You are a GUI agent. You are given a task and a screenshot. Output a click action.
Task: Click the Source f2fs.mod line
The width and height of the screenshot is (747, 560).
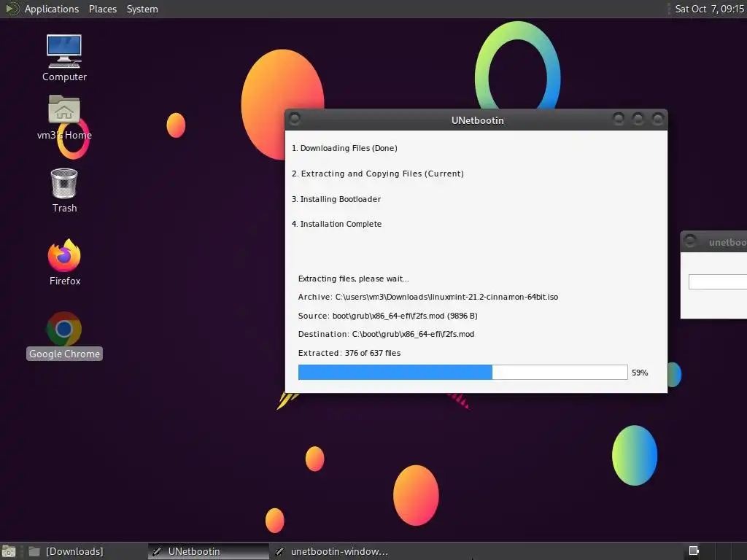(x=388, y=316)
